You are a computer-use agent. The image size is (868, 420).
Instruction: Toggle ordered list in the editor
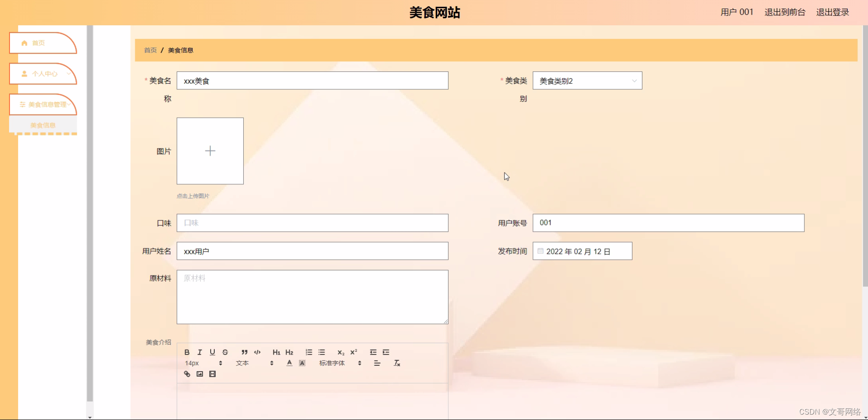pos(309,352)
